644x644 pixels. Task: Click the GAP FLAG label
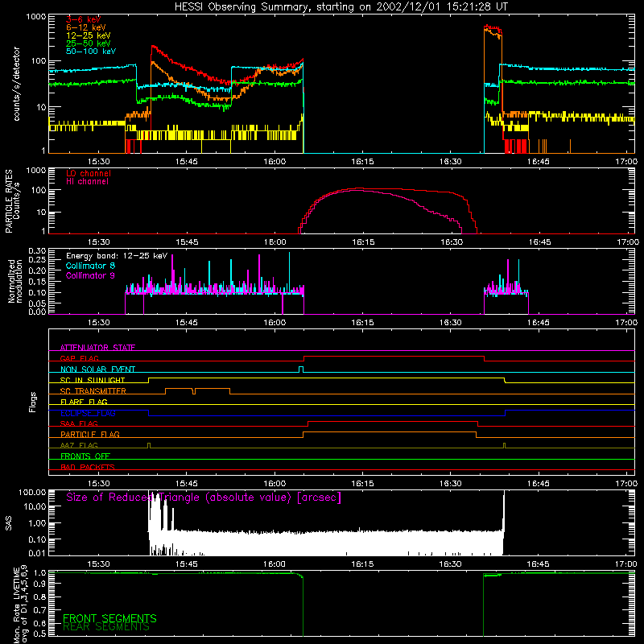click(x=79, y=358)
